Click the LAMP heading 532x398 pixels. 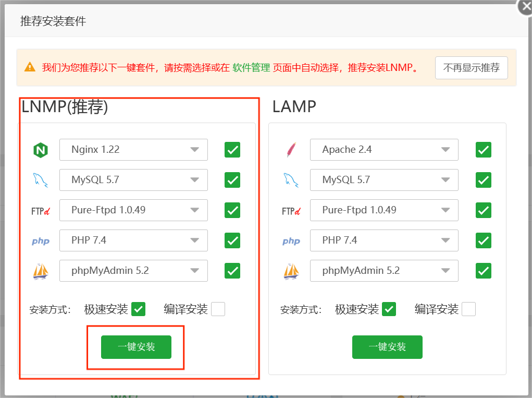(294, 106)
